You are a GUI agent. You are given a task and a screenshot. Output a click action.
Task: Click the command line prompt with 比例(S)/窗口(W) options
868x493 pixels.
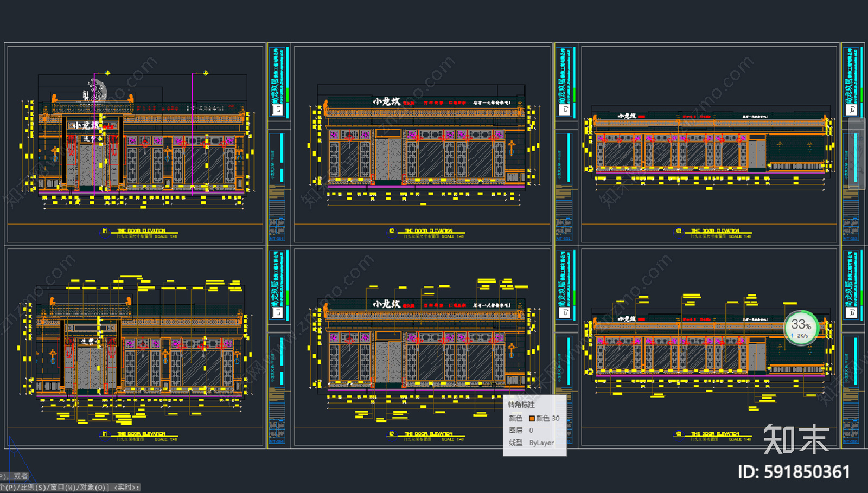pyautogui.click(x=71, y=487)
